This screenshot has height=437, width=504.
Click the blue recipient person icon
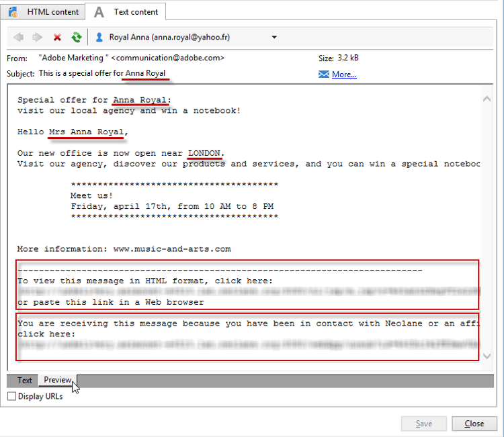[x=99, y=37]
